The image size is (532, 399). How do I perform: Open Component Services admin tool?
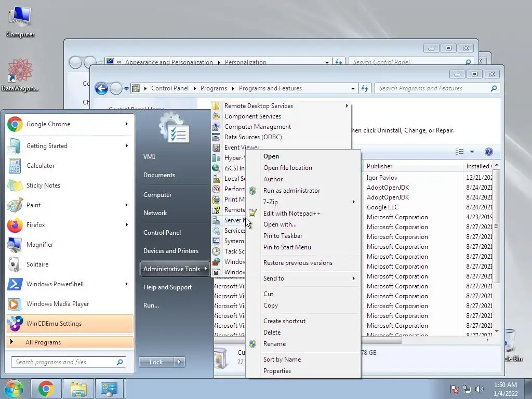[x=281, y=116]
